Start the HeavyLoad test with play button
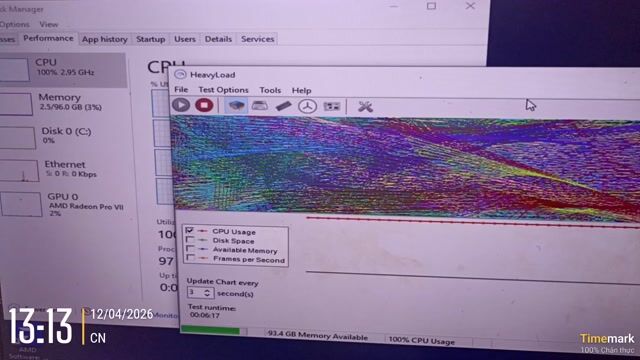 point(181,105)
